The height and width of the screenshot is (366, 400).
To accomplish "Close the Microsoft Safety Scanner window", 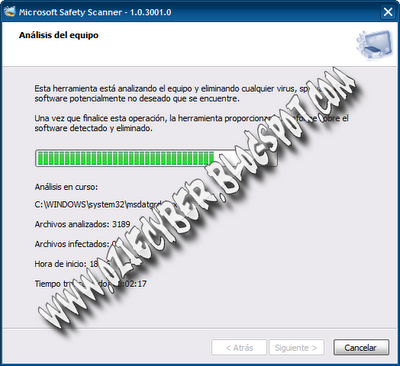I will (x=388, y=12).
